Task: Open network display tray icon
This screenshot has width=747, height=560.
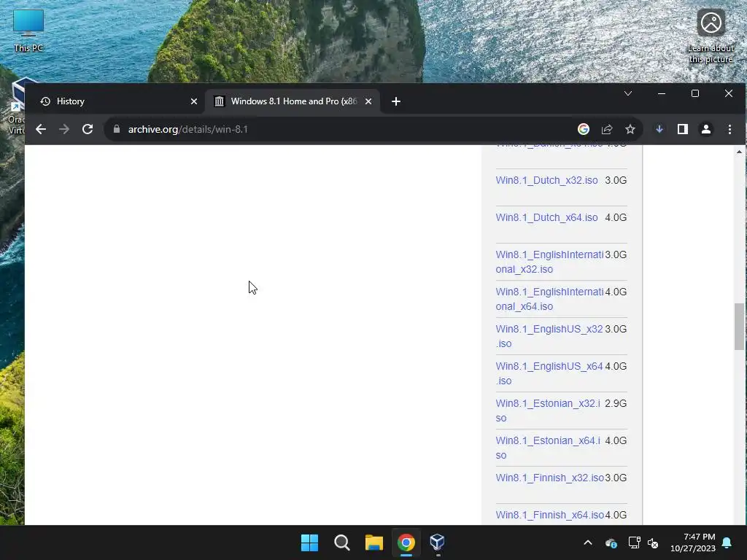Action: (634, 542)
